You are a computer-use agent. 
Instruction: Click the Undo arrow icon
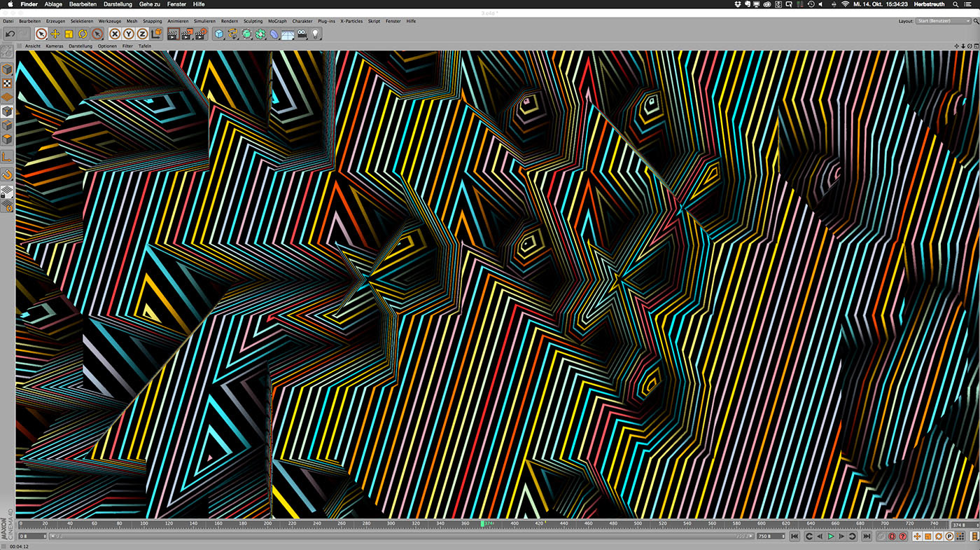click(10, 34)
